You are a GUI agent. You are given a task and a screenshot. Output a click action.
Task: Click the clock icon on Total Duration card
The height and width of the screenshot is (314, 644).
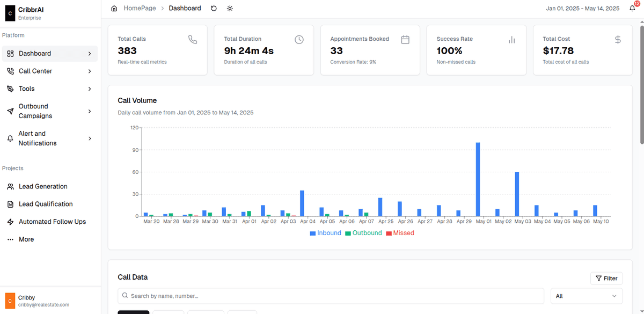pos(299,40)
